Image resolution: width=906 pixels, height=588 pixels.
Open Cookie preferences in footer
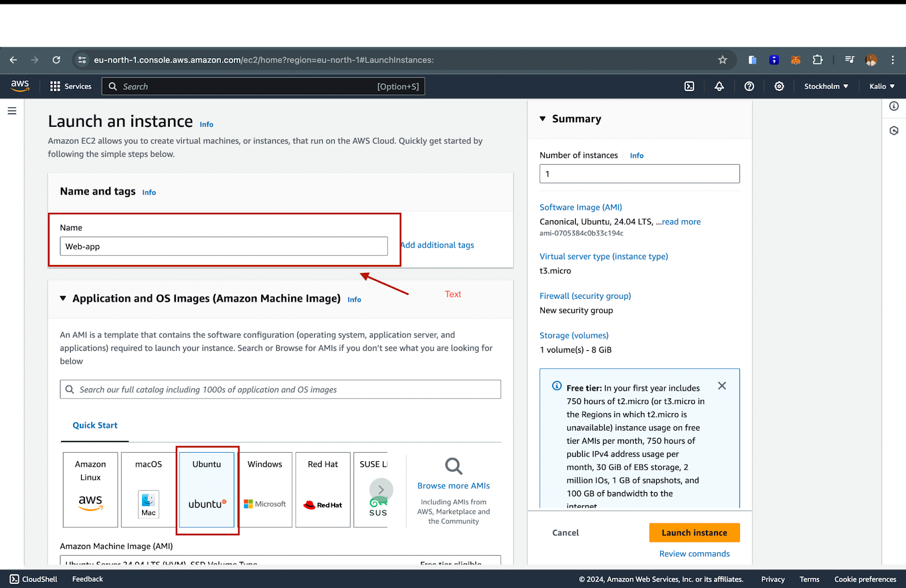(865, 580)
